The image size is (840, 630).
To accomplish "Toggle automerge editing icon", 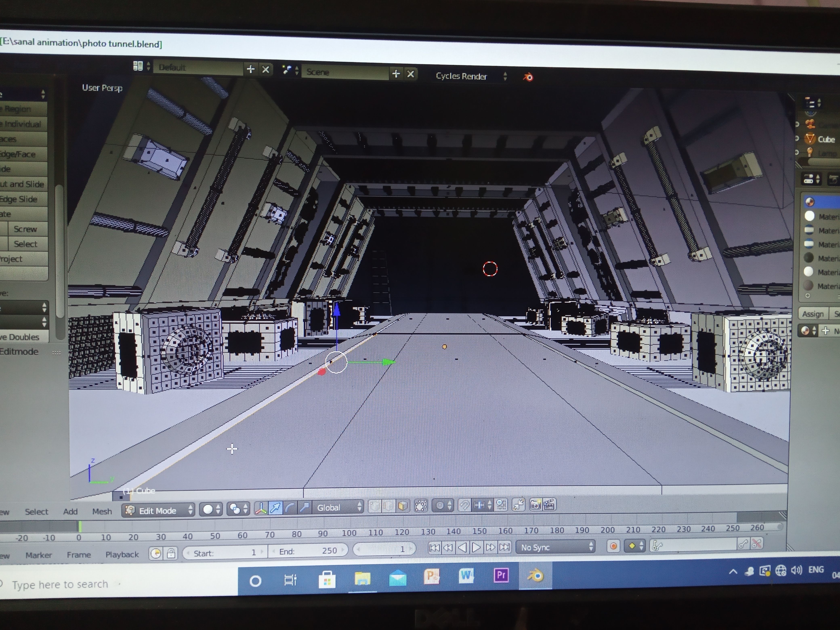I will [519, 504].
